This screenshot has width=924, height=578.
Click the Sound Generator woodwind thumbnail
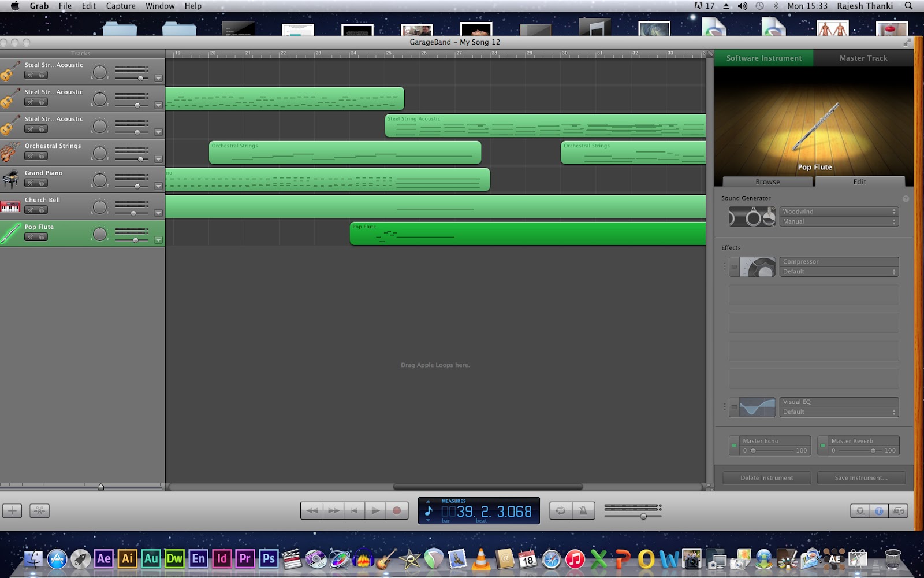[x=752, y=217]
